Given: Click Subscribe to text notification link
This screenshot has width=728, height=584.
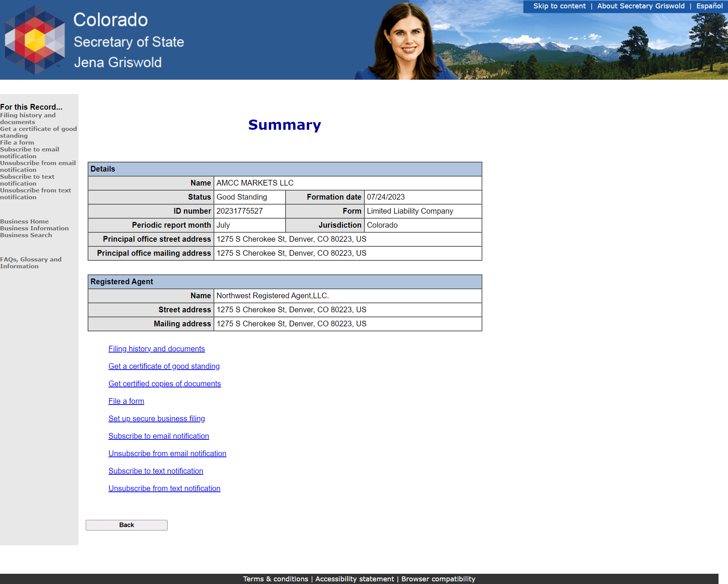Looking at the screenshot, I should click(155, 470).
